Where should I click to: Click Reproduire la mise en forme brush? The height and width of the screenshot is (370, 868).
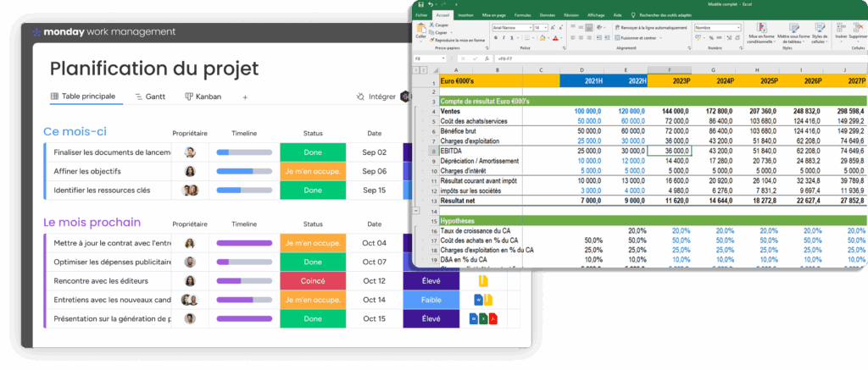pyautogui.click(x=431, y=40)
